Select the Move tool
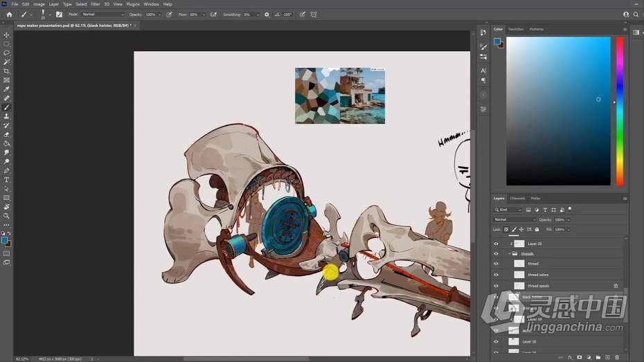This screenshot has height=362, width=644. point(7,35)
